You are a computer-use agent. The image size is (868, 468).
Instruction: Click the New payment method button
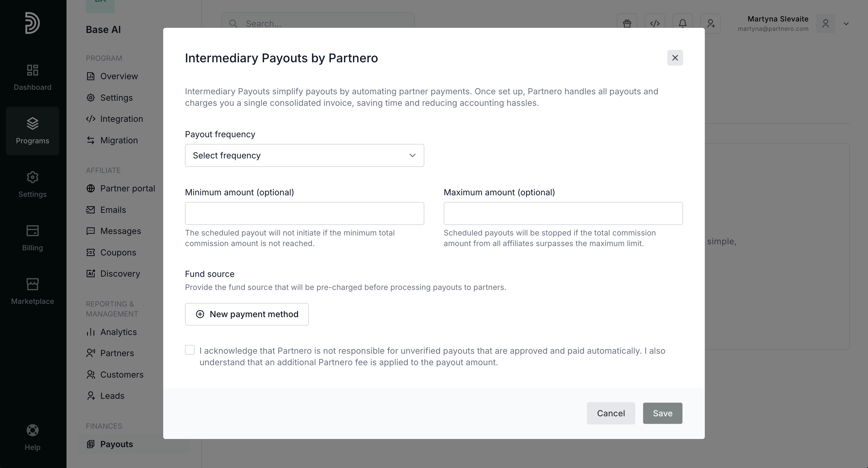click(x=247, y=314)
